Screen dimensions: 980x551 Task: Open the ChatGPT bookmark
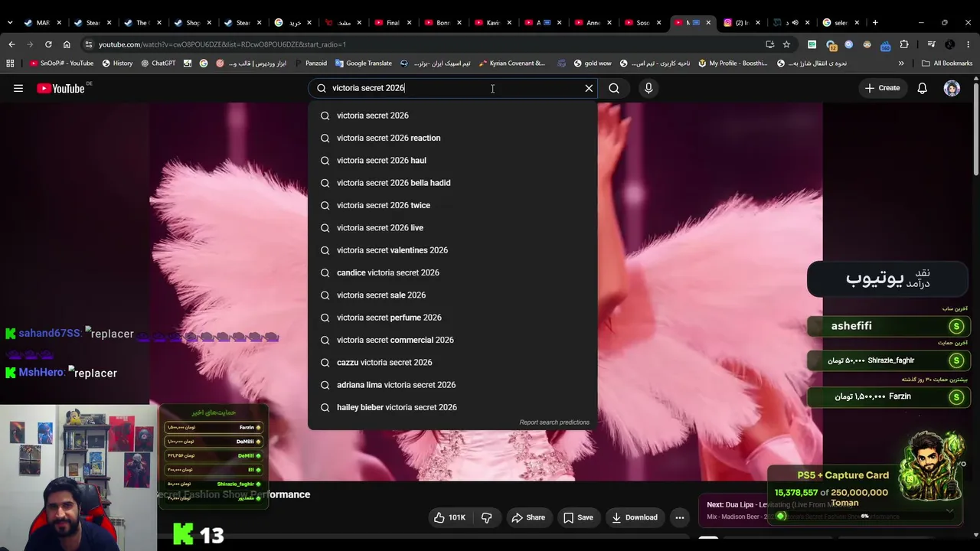click(158, 64)
